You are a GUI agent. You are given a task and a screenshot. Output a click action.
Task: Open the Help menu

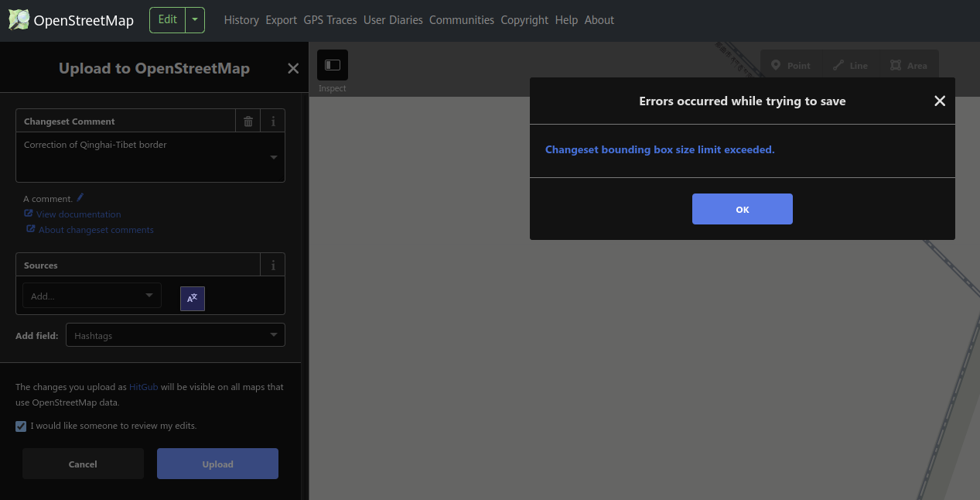pyautogui.click(x=566, y=20)
